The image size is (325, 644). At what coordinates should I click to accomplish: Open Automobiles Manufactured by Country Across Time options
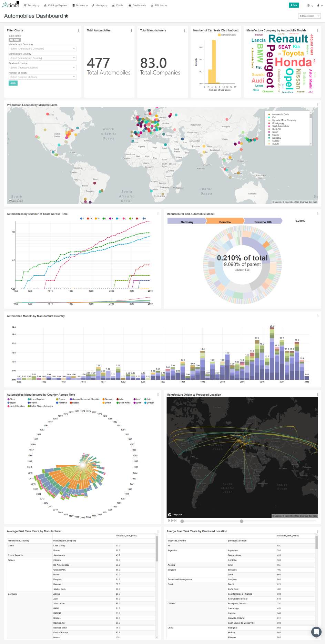pos(158,395)
